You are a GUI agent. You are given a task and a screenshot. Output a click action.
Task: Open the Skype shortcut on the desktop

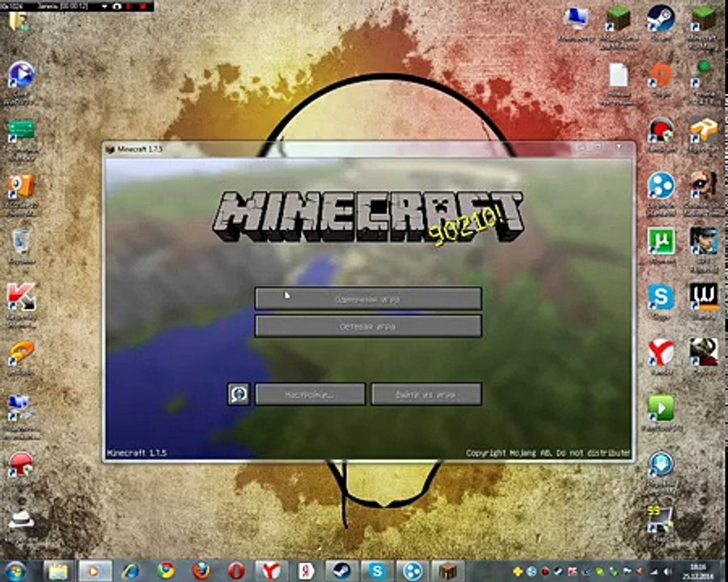click(661, 298)
